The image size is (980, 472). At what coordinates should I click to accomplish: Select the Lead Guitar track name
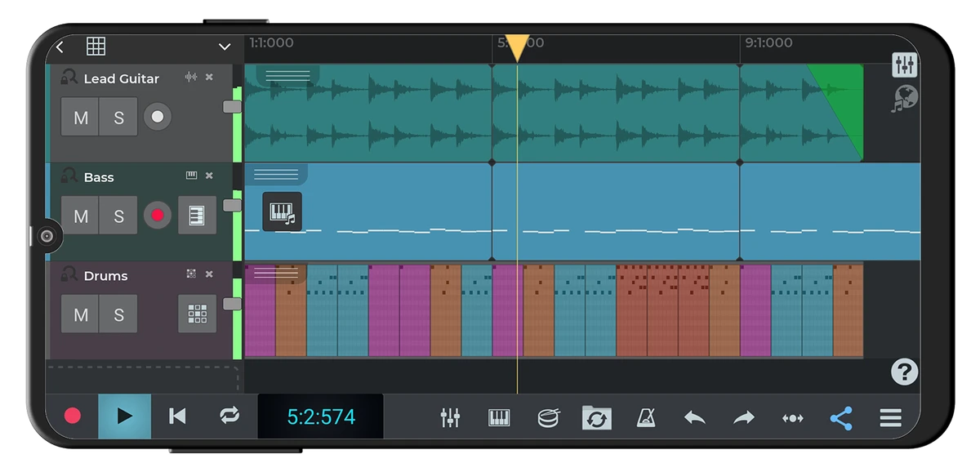pos(121,78)
